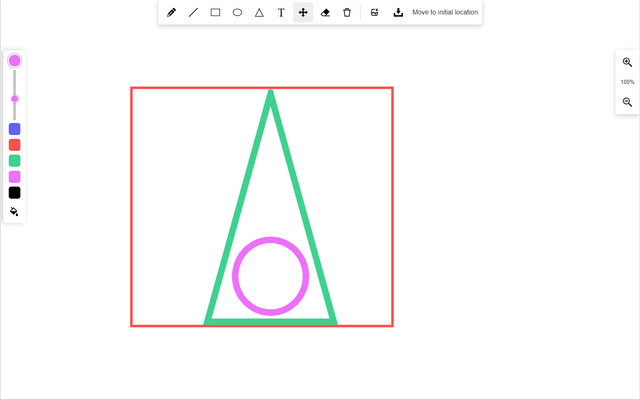The width and height of the screenshot is (640, 399).
Task: Select the paint bucket fill tool
Action: pos(14,211)
